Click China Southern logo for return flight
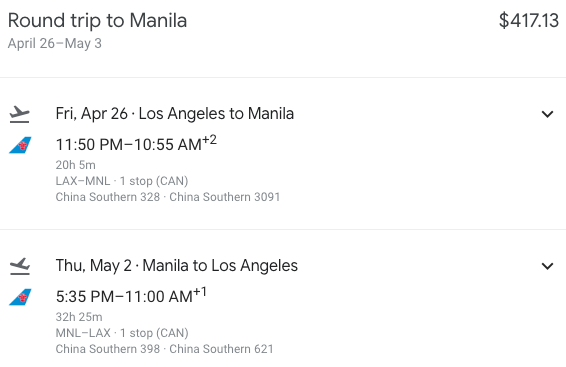Viewport: 566px width, 367px height. point(20,297)
